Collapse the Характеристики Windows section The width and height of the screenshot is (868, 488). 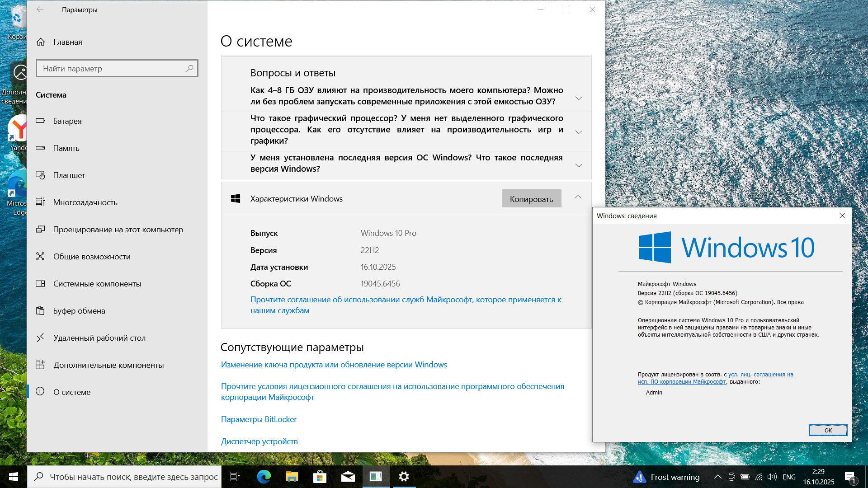(x=578, y=197)
